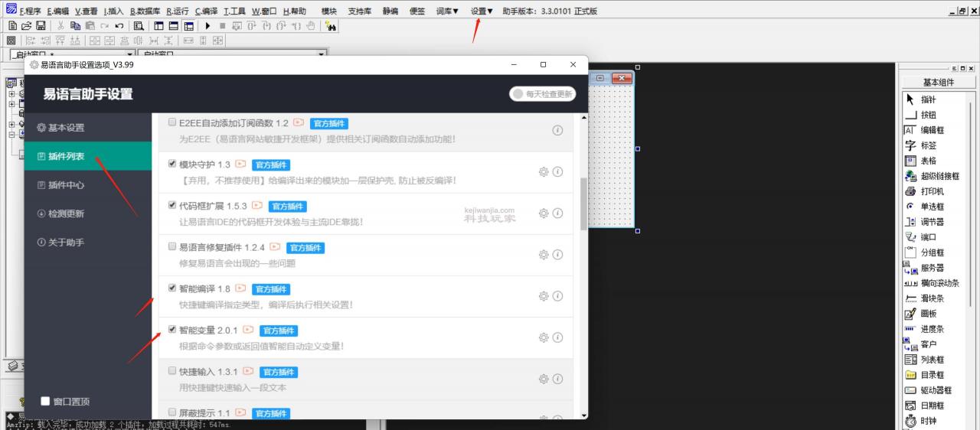The width and height of the screenshot is (980, 430).
Task: Select the 超级链接框 hyperlink component
Action: pyautogui.click(x=932, y=176)
